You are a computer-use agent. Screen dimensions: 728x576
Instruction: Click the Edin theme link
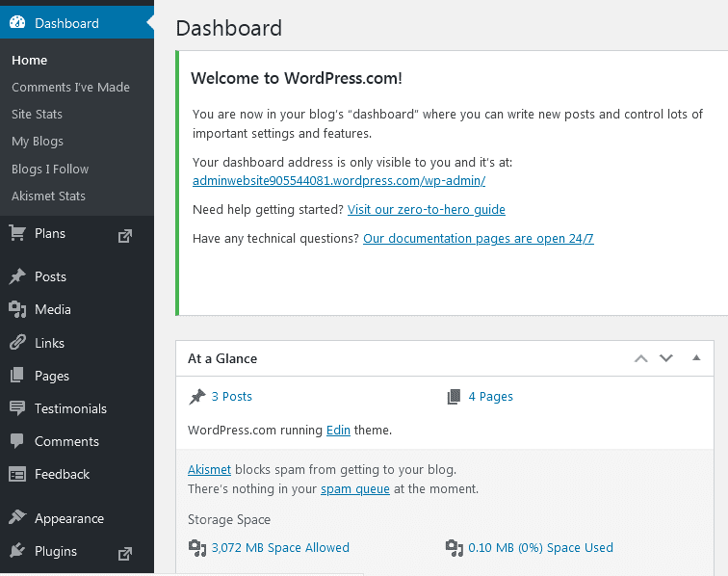pos(338,431)
